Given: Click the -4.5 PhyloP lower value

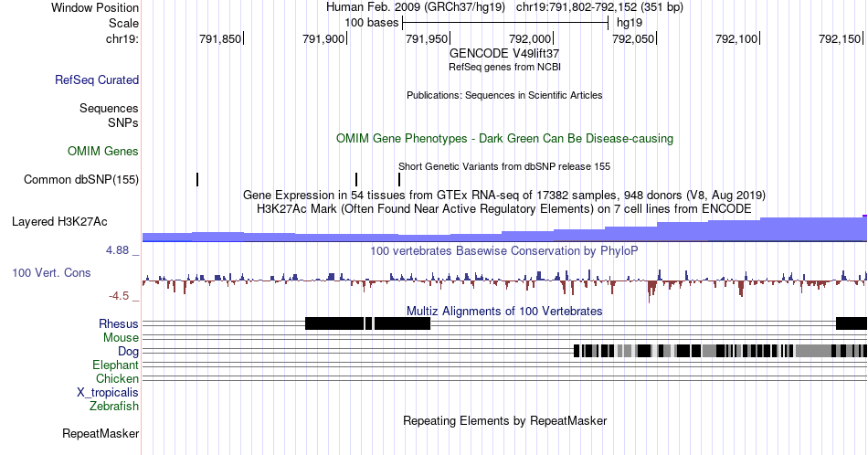Looking at the screenshot, I should pos(119,296).
